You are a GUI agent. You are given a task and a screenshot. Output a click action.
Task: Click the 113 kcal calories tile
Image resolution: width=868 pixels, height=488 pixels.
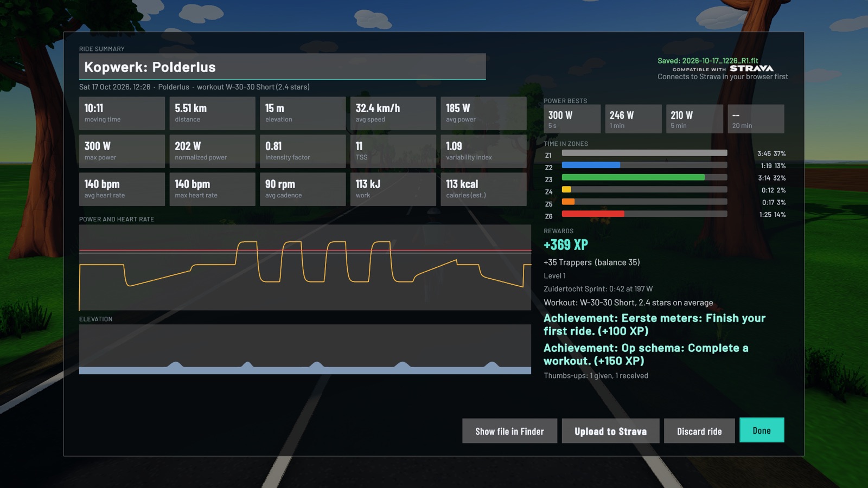tap(483, 189)
